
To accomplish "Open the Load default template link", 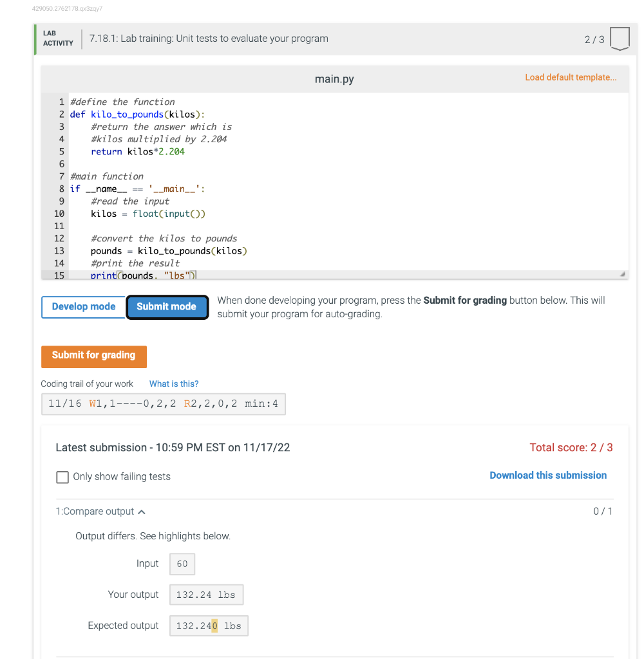I will click(571, 77).
